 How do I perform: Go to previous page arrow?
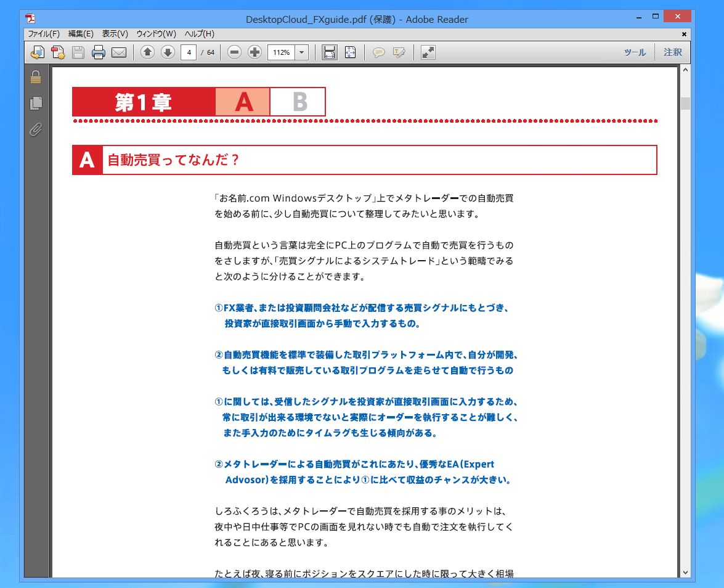[x=147, y=52]
